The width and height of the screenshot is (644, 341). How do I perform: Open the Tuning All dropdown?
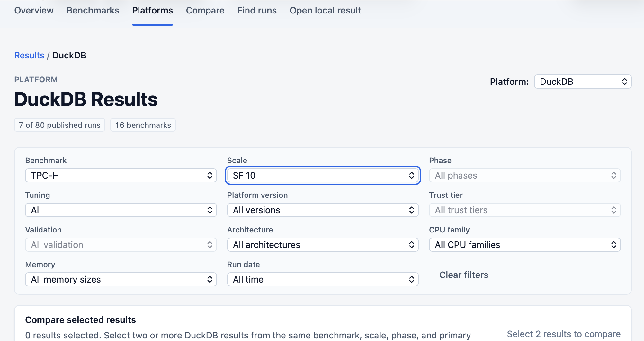pos(121,210)
